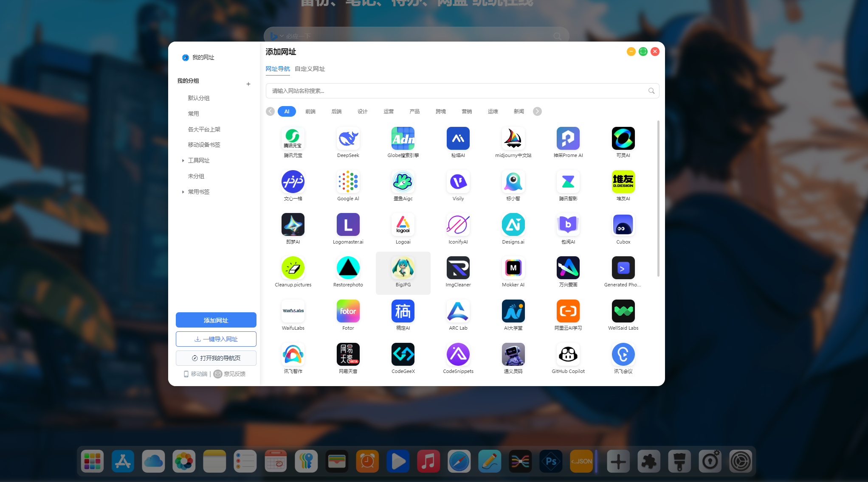Select the 移动设备书签 group
868x482 pixels.
point(204,145)
